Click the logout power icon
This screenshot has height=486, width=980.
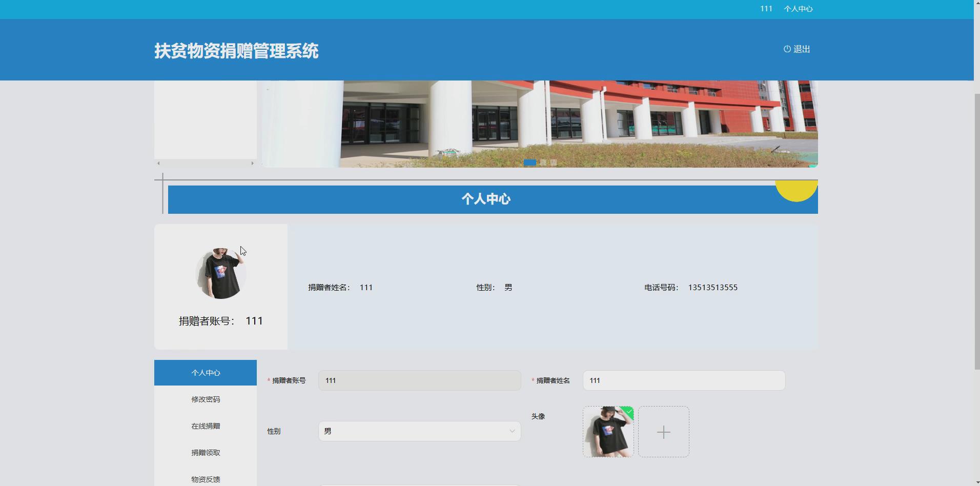click(x=787, y=49)
